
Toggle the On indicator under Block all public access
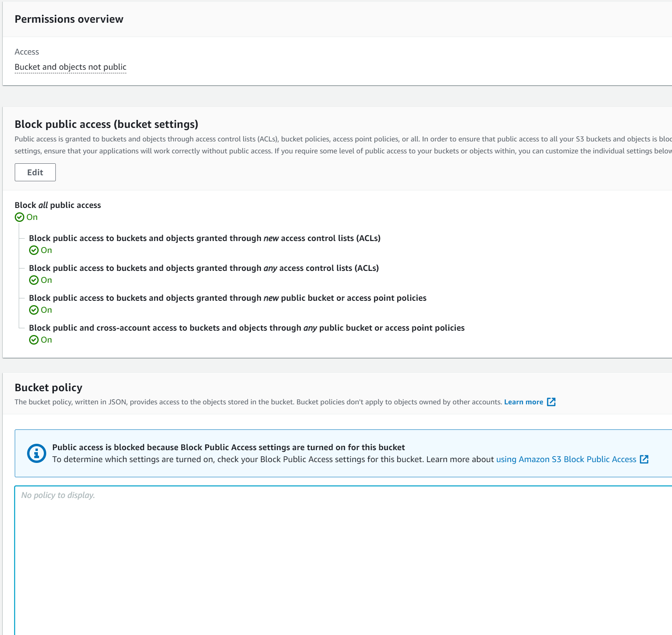32,217
